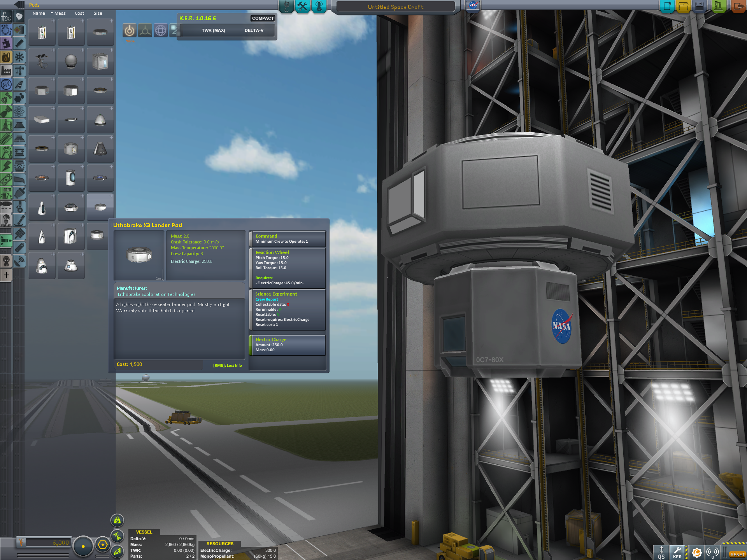Select the Structural crane subcategory icon

point(19,71)
